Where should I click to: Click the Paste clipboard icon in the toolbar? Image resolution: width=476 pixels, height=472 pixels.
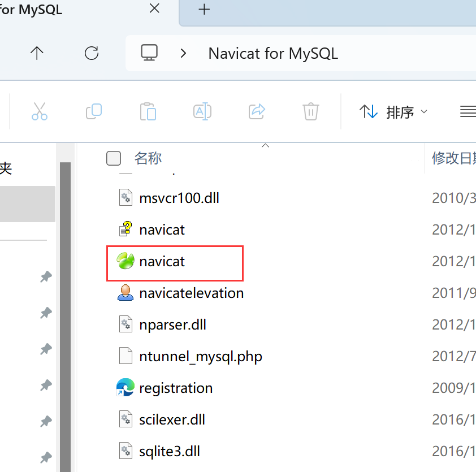point(148,111)
